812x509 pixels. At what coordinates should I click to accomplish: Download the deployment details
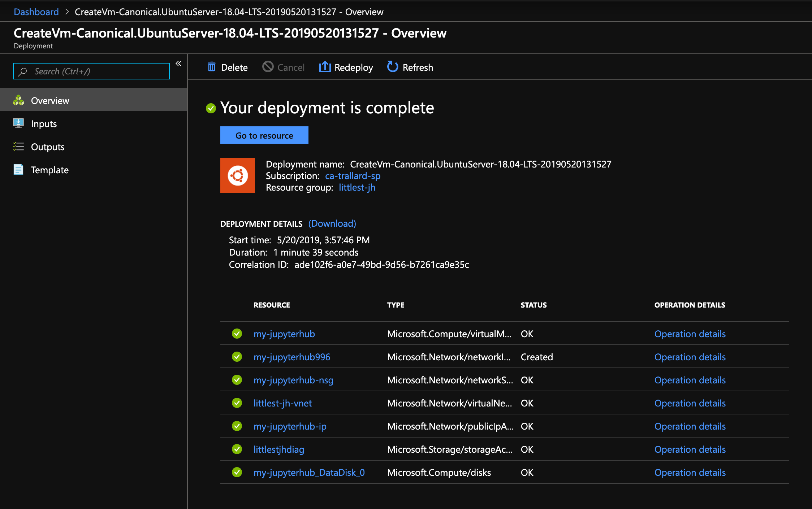(x=332, y=223)
